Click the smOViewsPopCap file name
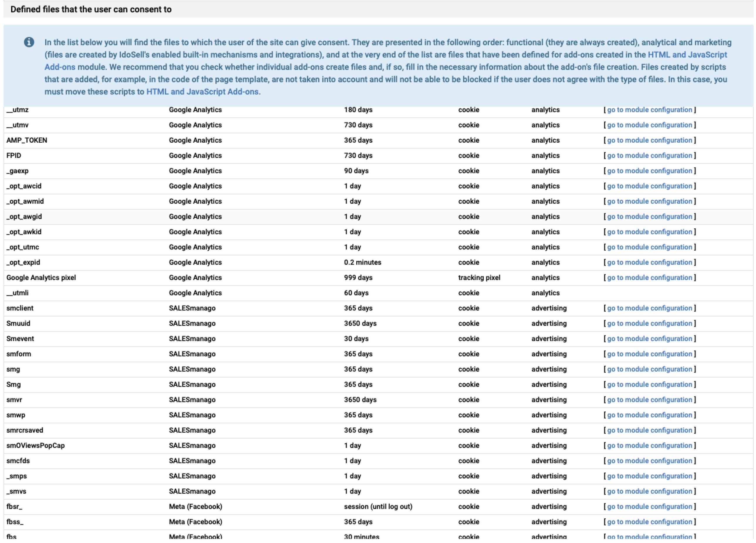Viewport: 756px width, 543px height. [35, 446]
